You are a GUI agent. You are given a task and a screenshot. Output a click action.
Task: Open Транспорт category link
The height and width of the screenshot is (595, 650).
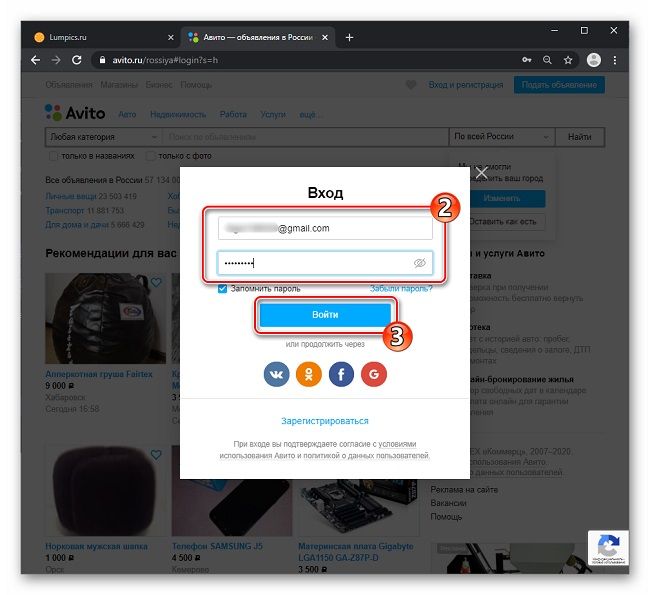[x=65, y=211]
